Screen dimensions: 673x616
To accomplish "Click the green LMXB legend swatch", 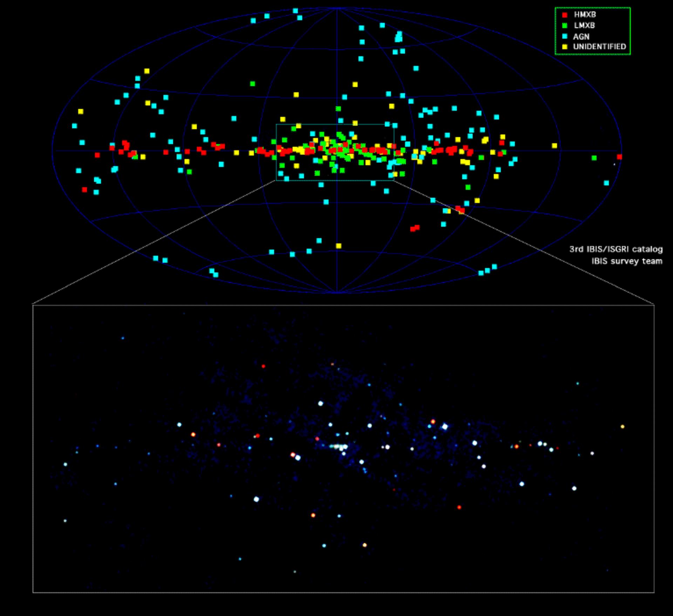I will coord(565,26).
